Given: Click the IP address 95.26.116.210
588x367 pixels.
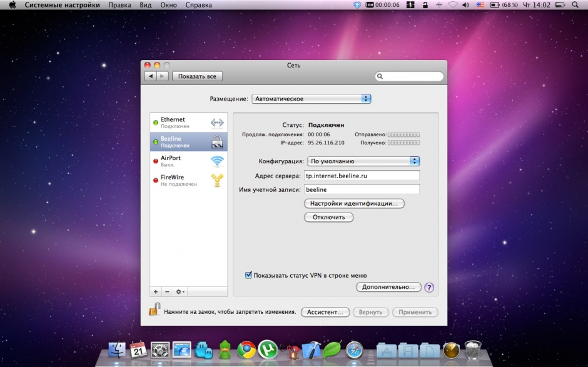Looking at the screenshot, I should [326, 143].
